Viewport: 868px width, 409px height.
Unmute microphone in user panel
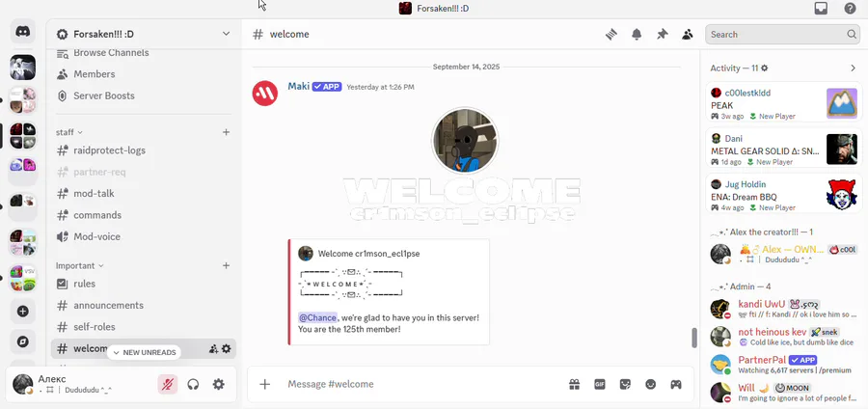coord(168,384)
